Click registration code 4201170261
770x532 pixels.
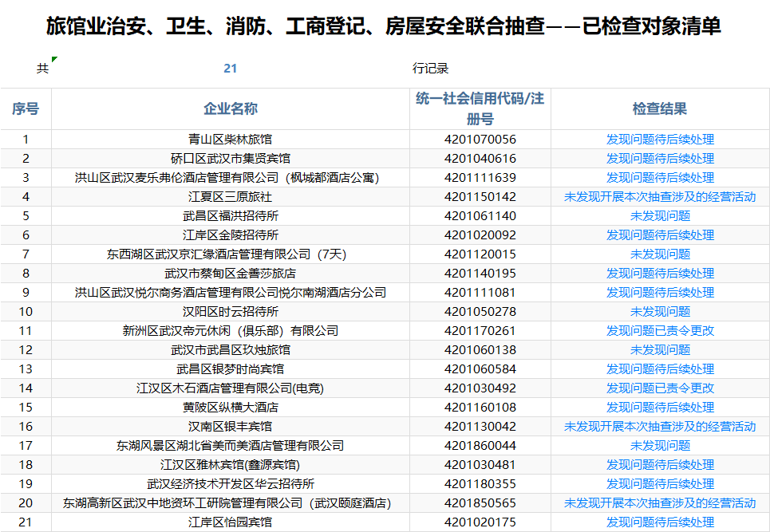point(480,331)
